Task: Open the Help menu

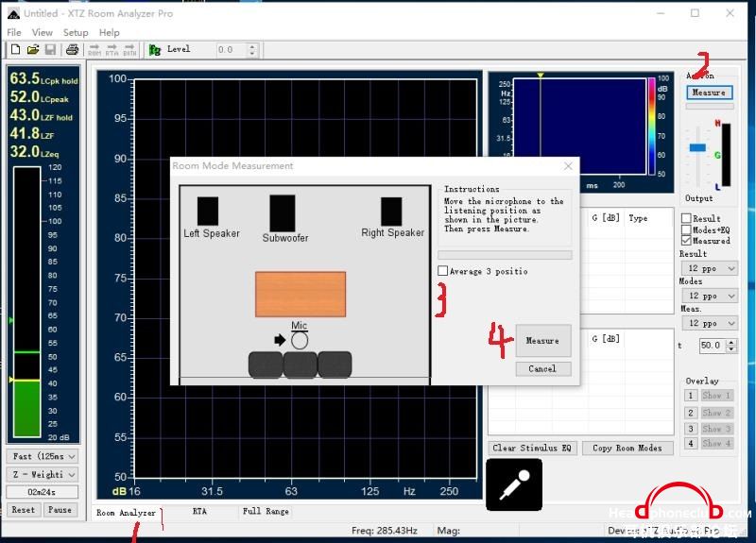Action: pyautogui.click(x=110, y=32)
